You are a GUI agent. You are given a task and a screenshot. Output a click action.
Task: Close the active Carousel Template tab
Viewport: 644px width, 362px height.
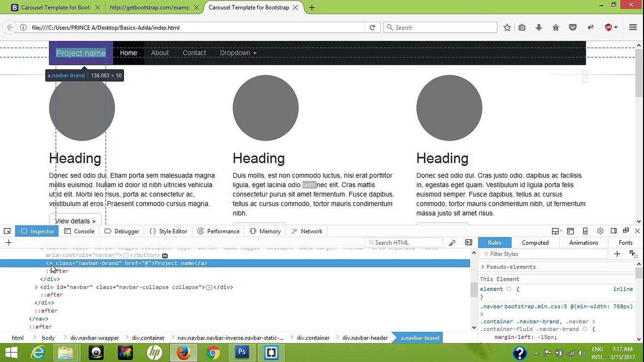pyautogui.click(x=295, y=8)
